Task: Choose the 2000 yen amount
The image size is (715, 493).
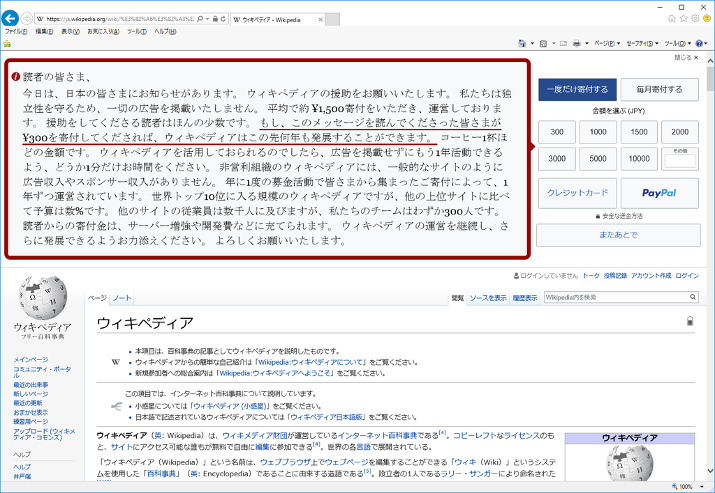Action: [x=680, y=132]
